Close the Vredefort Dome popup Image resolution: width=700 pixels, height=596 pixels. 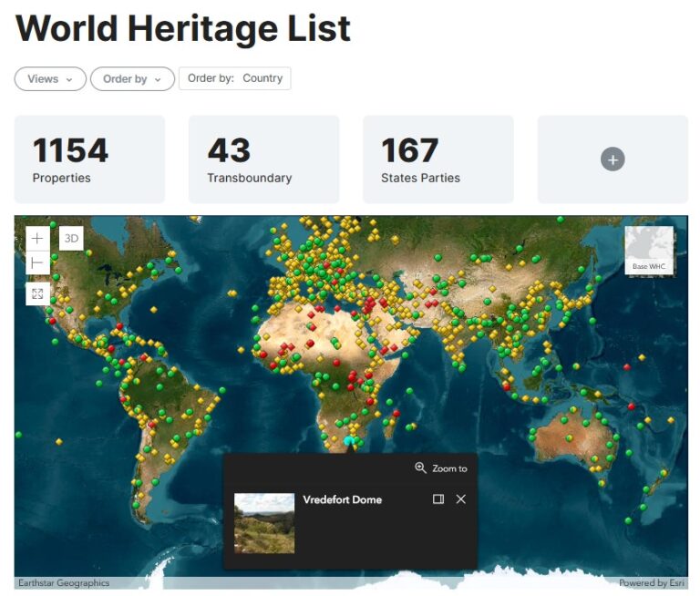pyautogui.click(x=461, y=499)
